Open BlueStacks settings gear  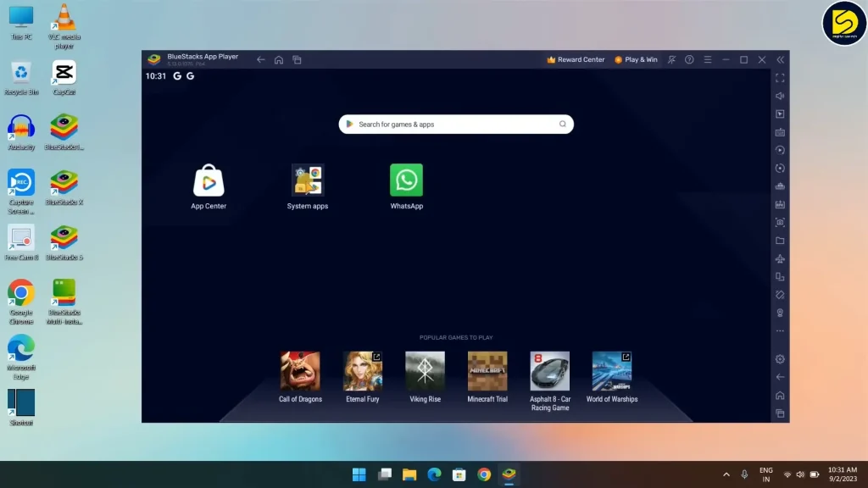[x=780, y=359]
